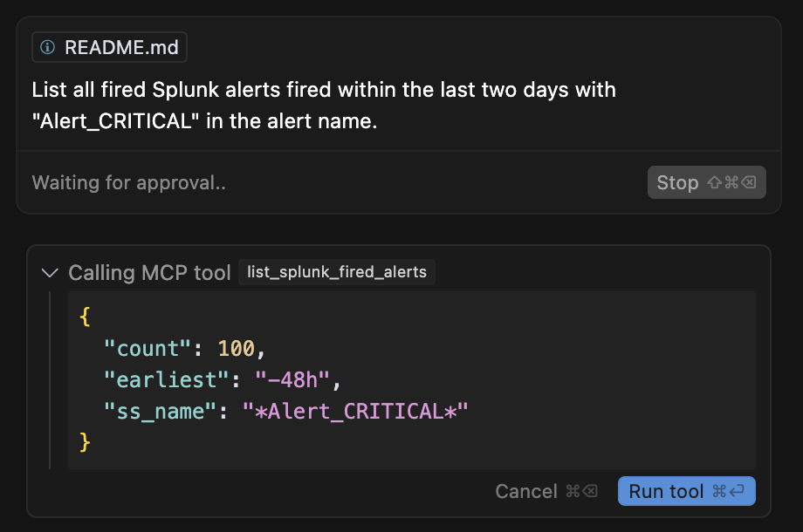Click into the Splunk alerts prompt text
Viewport: 803px width, 532px height.
[323, 105]
